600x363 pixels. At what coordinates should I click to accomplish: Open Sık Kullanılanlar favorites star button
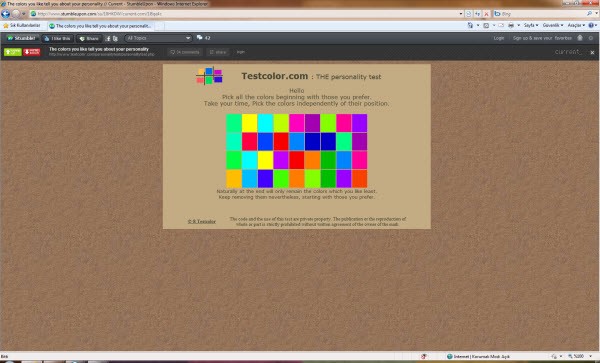click(22, 26)
